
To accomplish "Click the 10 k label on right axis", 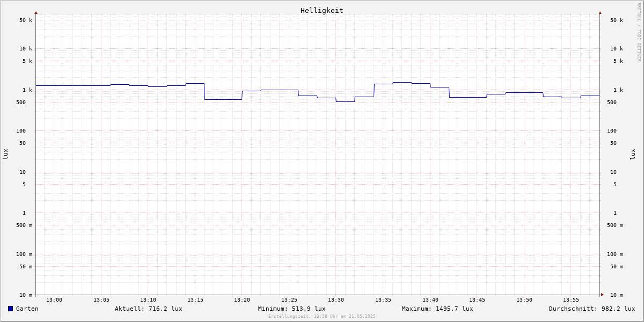I will tap(617, 49).
